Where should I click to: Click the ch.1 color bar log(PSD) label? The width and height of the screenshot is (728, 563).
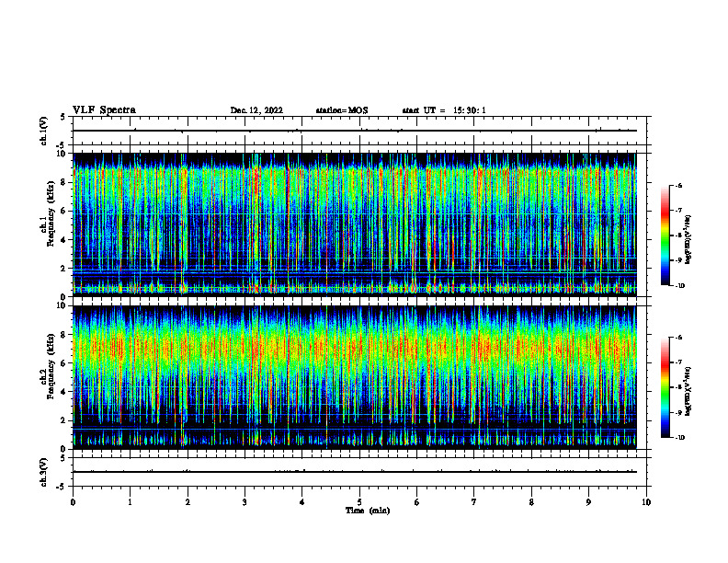coord(688,240)
